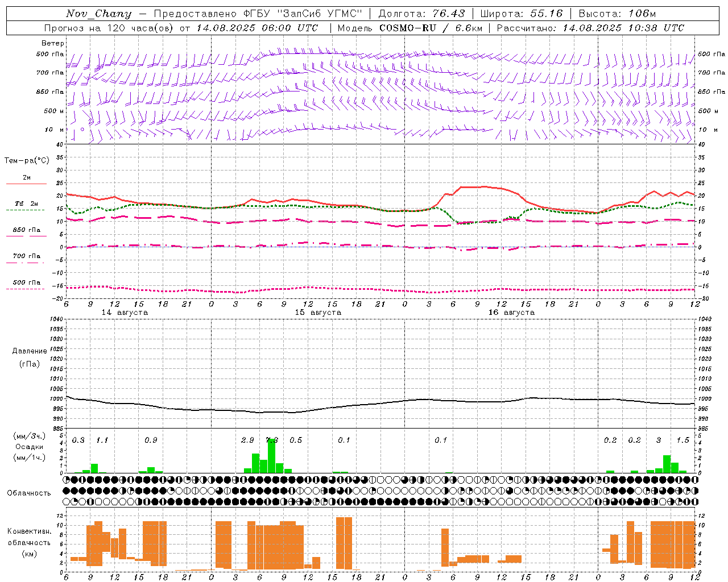Click the "2.9" precipitation total
Screen dimensions: 728x582
pyautogui.click(x=247, y=440)
